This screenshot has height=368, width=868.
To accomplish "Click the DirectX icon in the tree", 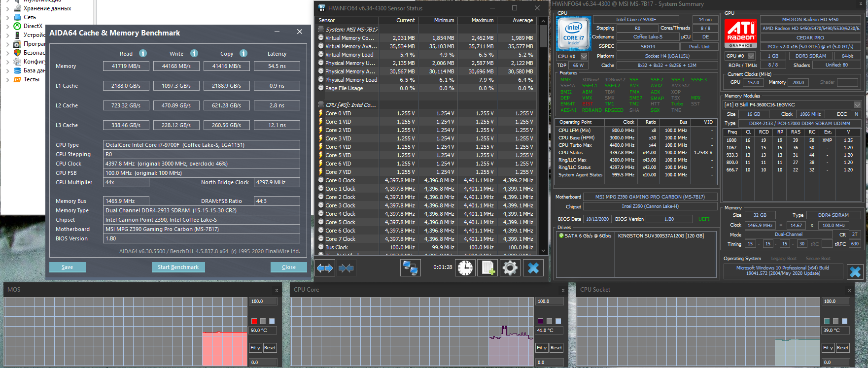I will pos(17,26).
